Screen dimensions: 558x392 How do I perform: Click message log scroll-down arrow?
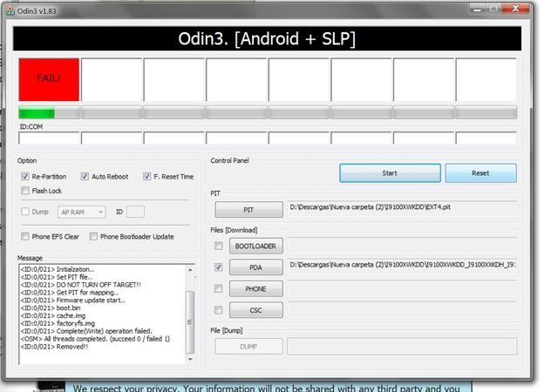pos(190,359)
